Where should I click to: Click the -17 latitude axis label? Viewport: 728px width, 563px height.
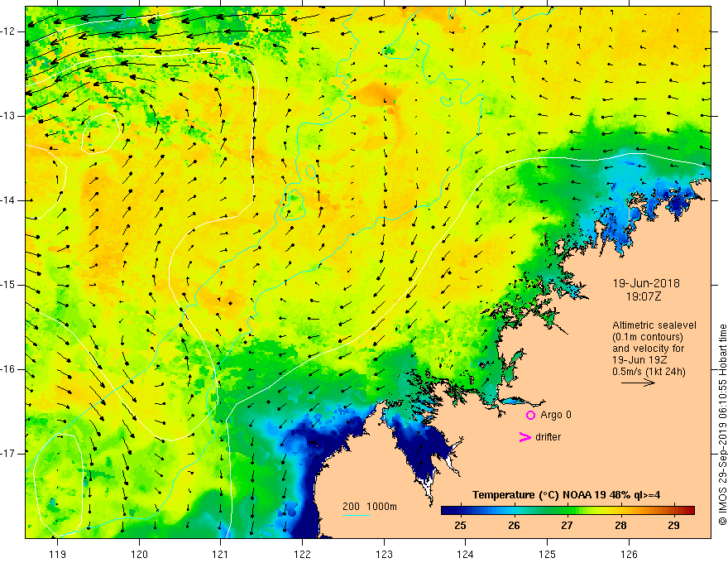tap(8, 454)
